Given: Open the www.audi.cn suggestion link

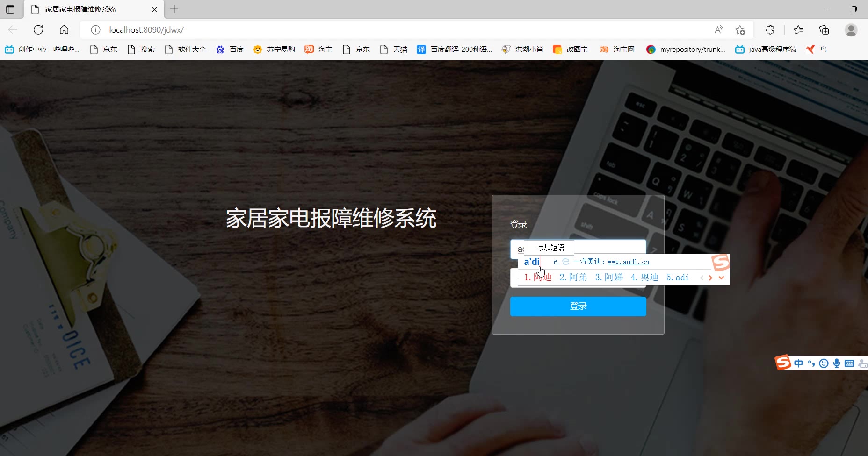Looking at the screenshot, I should pyautogui.click(x=628, y=262).
